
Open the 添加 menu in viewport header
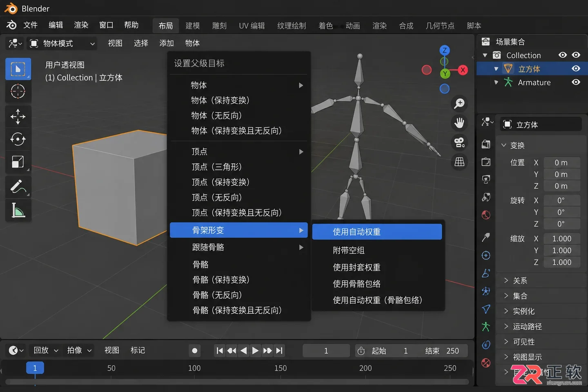tap(167, 43)
